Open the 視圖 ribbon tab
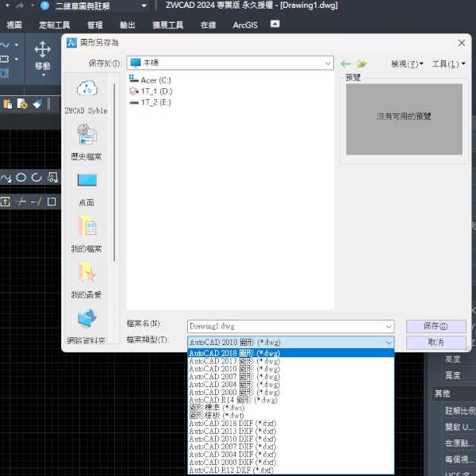 click(14, 25)
